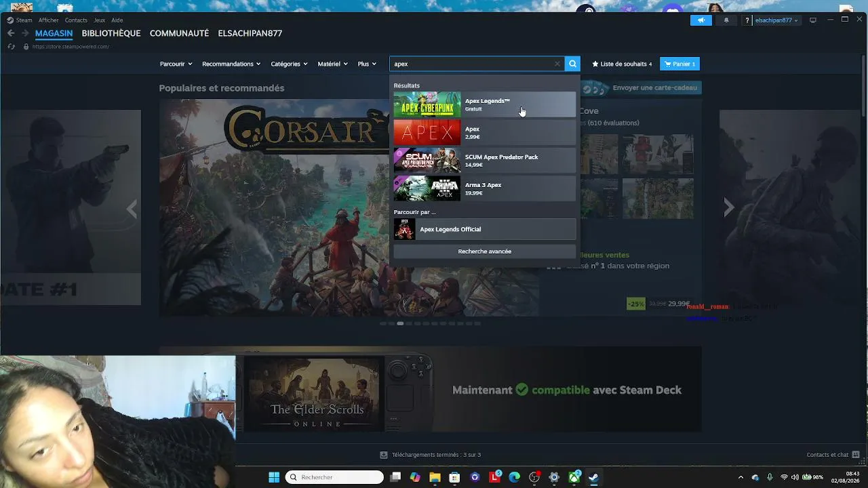Open the Aide menu
This screenshot has height=488, width=868.
pyautogui.click(x=117, y=20)
